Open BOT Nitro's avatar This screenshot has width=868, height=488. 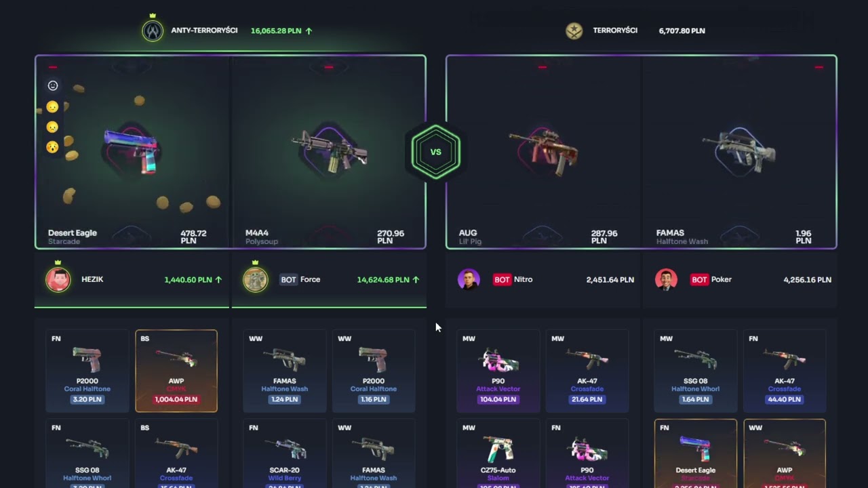point(469,279)
